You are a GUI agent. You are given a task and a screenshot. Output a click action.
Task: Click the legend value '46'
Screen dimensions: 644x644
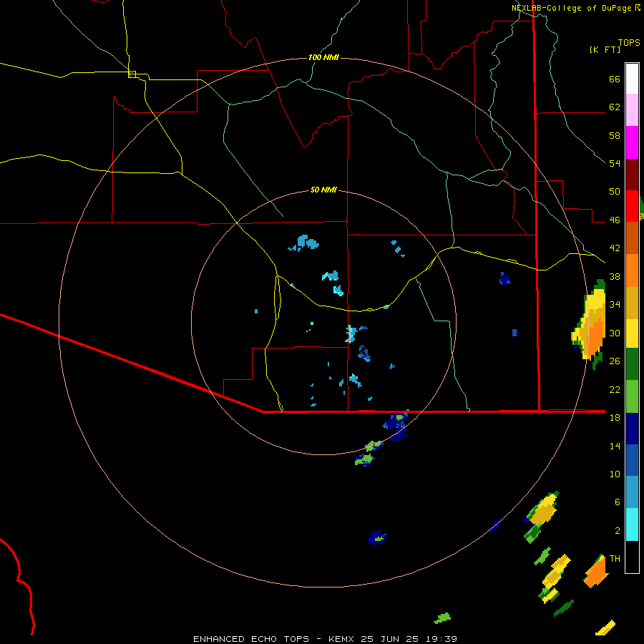(615, 220)
